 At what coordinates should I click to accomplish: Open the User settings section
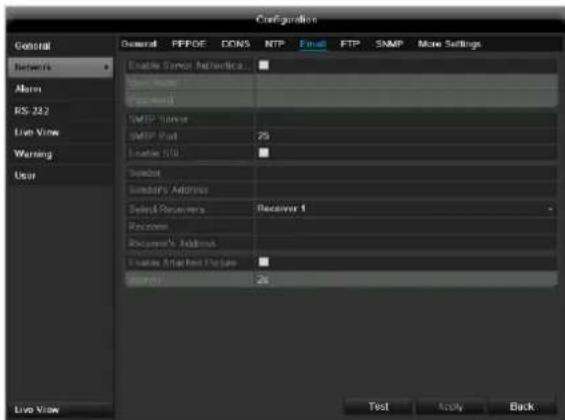click(60, 175)
